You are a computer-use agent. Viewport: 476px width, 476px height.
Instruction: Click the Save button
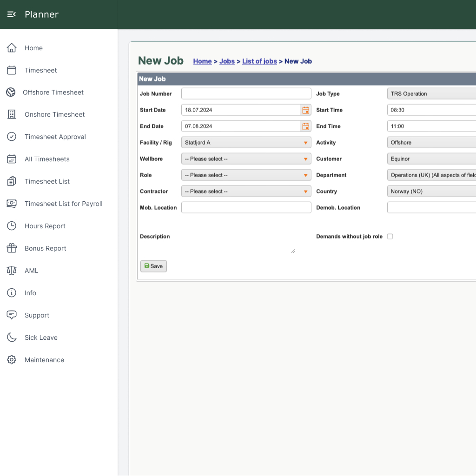[x=153, y=266]
